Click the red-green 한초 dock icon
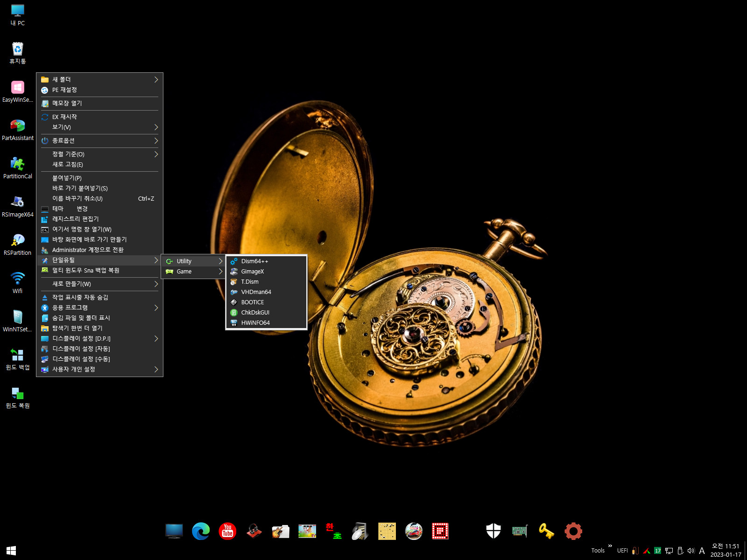 tap(334, 531)
